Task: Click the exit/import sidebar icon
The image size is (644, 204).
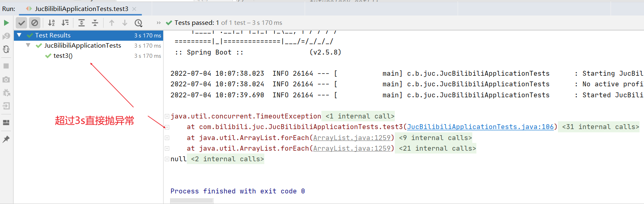Action: coord(6,106)
